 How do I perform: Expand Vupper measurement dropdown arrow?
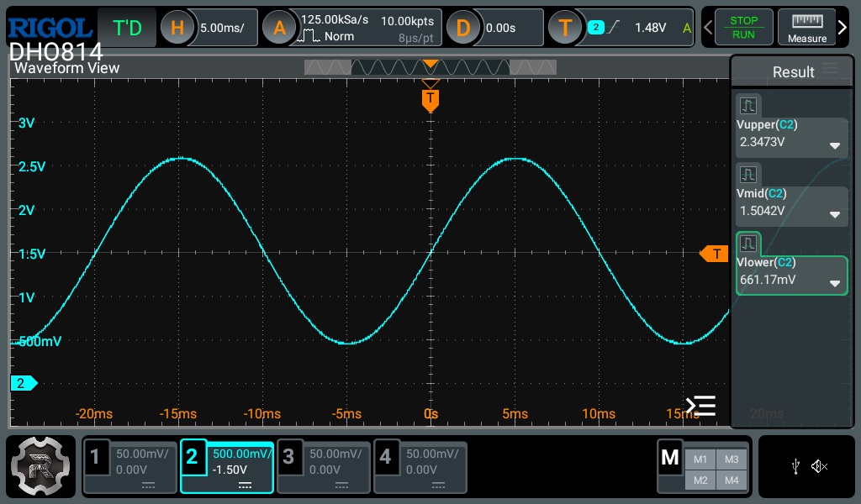(x=834, y=145)
